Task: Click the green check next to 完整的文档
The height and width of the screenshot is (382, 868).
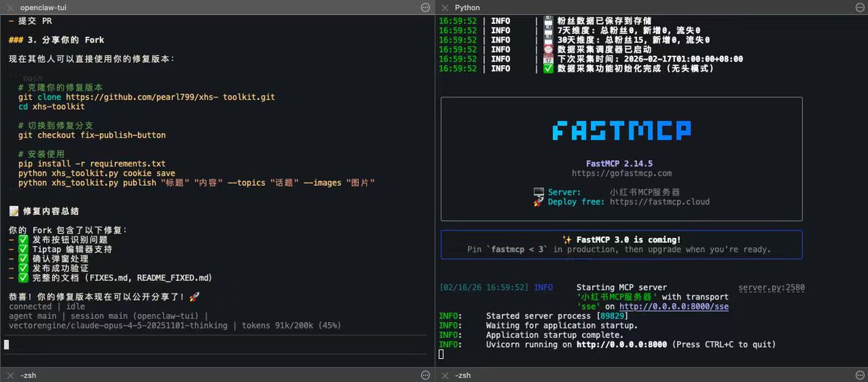Action: click(23, 278)
